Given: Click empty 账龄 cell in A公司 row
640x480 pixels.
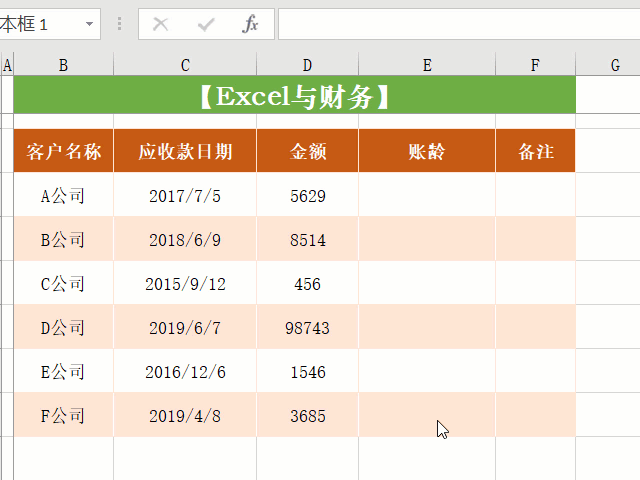Looking at the screenshot, I should point(427,194).
